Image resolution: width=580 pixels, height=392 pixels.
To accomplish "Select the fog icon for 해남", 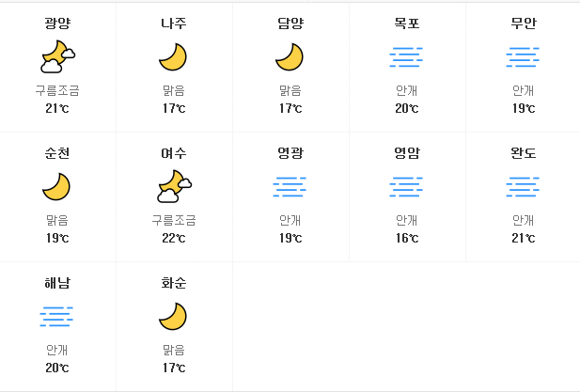I will point(56,317).
